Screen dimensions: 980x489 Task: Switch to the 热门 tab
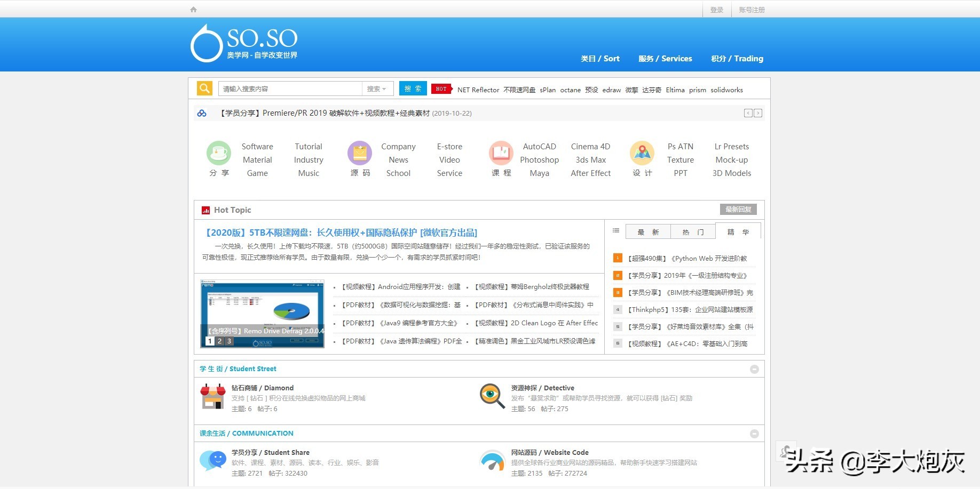(x=693, y=232)
